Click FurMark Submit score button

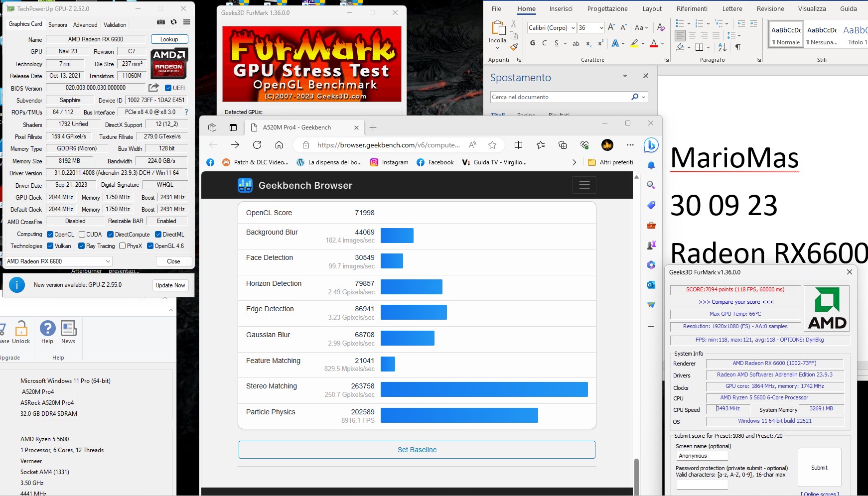click(819, 468)
